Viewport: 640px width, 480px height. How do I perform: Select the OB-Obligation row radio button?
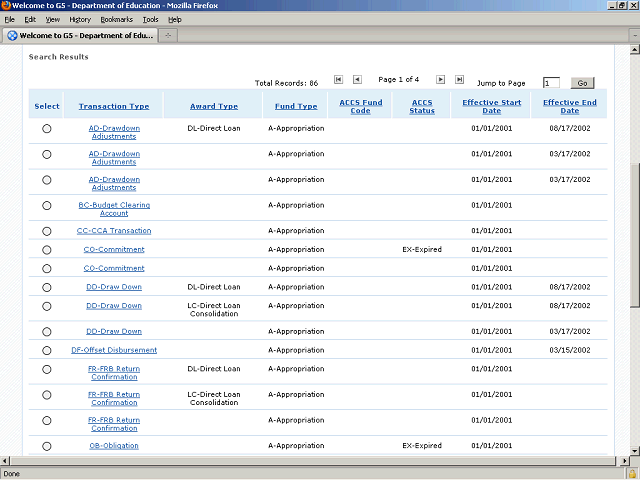[47, 446]
